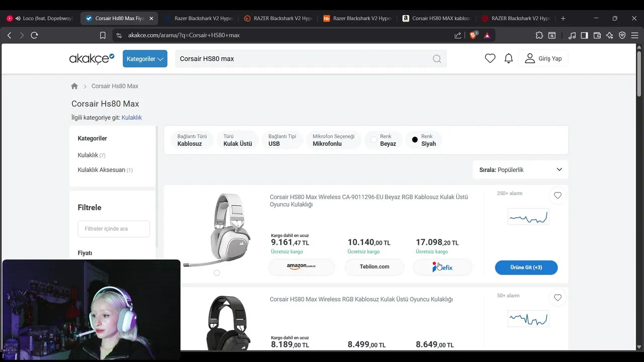Click the home icon in the breadcrumb

click(74, 86)
